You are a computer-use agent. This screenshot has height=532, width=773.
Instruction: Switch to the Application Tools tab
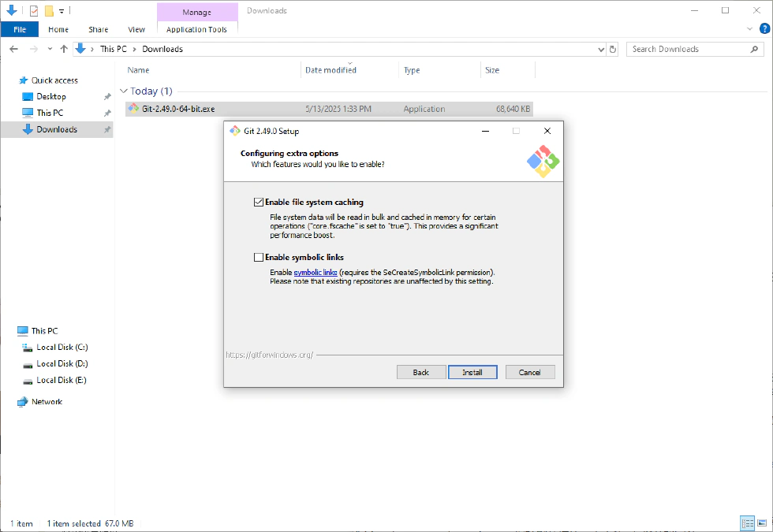tap(196, 29)
